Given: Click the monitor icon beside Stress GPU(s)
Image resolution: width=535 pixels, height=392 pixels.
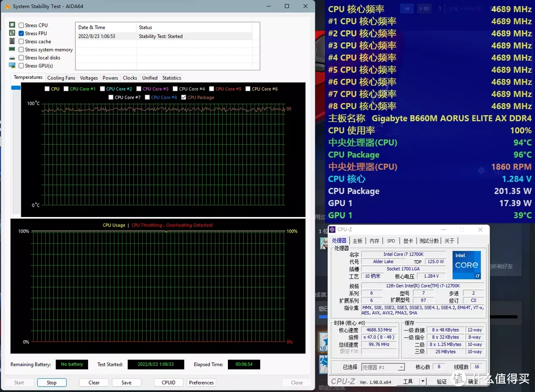Looking at the screenshot, I should click(12, 66).
